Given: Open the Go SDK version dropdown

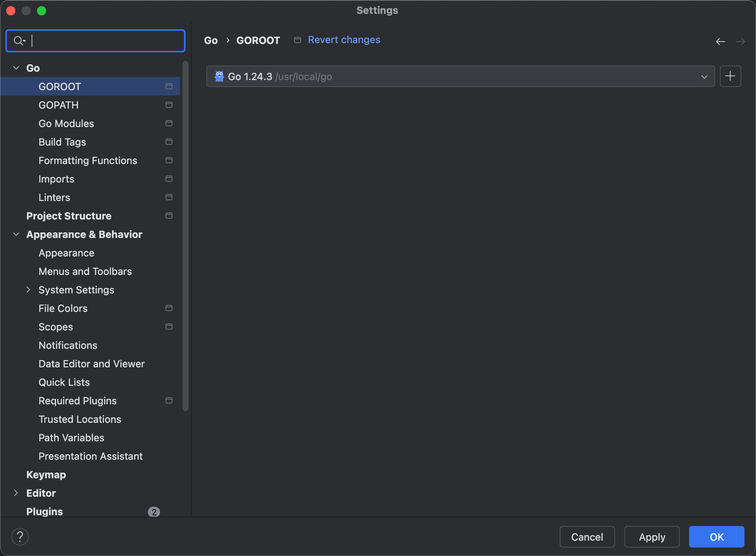Looking at the screenshot, I should click(x=704, y=77).
